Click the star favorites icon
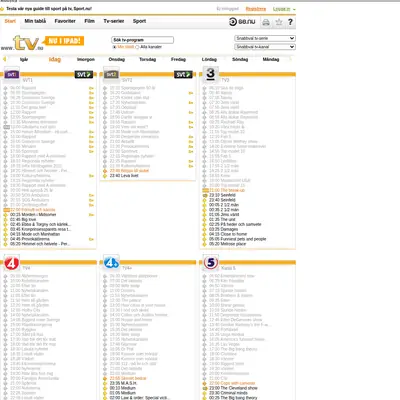Screen dimensions: 400x400 click(279, 22)
